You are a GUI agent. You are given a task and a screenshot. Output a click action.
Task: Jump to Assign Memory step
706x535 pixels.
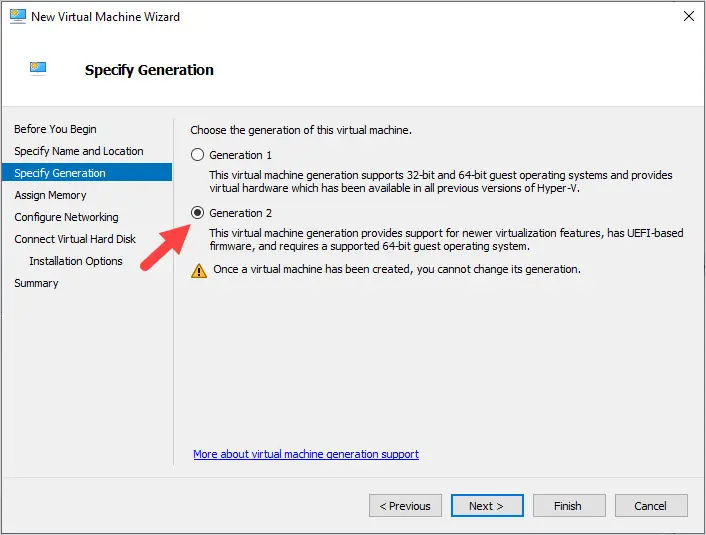(x=50, y=195)
